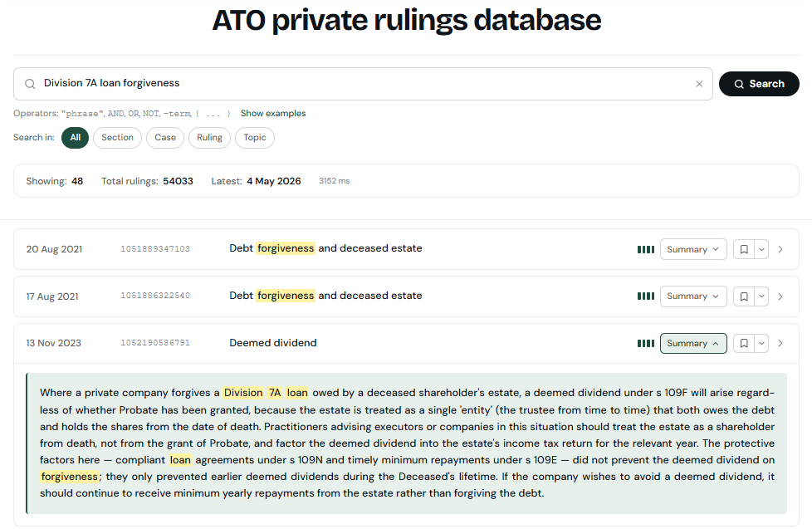Click the magnifier icon in the search field

point(30,84)
